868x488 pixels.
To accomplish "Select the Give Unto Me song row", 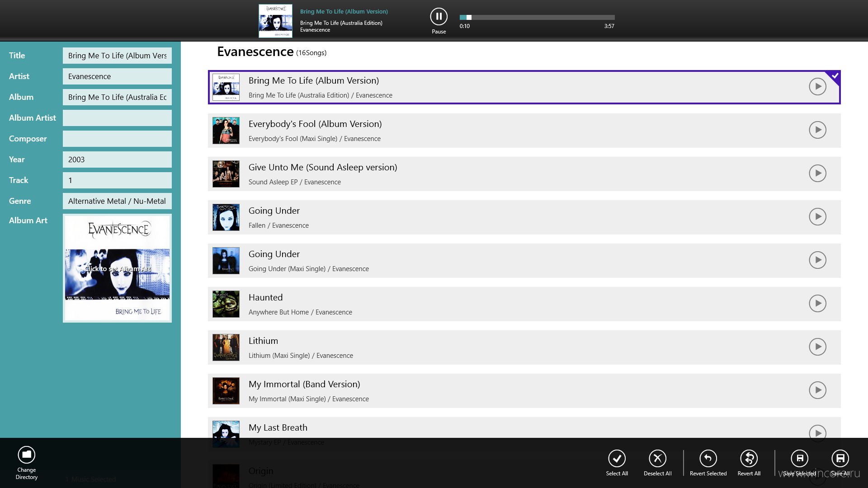I will click(x=524, y=174).
